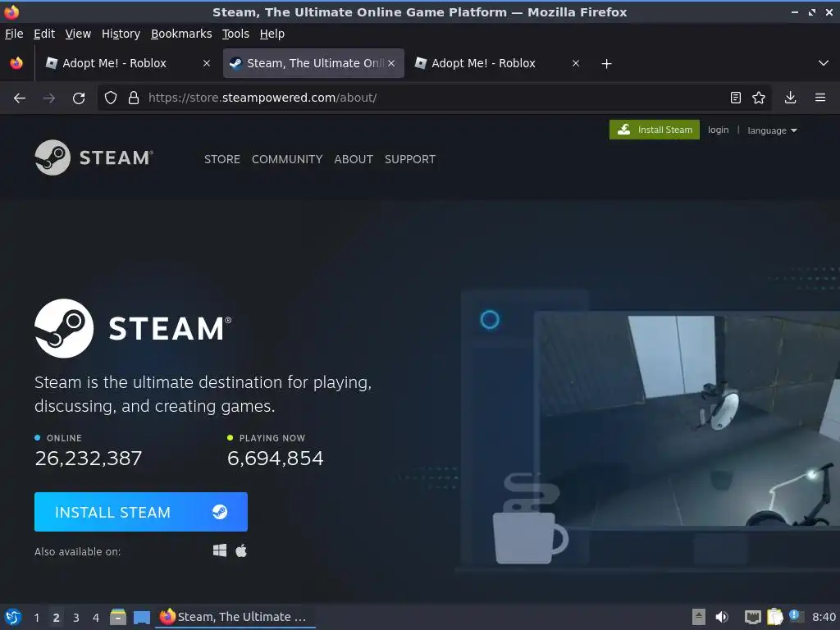Switch to the last Adopt Me! - Roblox tab

497,63
